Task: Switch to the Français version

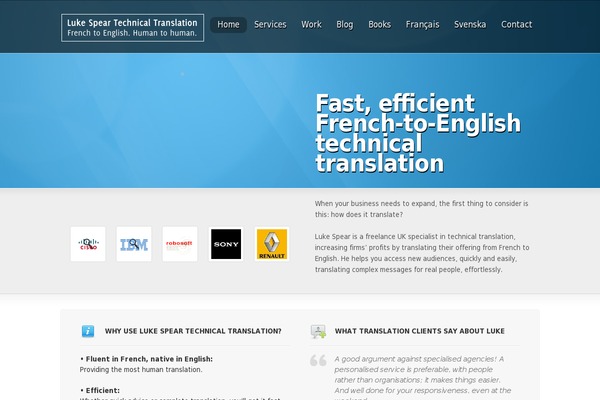Action: (422, 24)
